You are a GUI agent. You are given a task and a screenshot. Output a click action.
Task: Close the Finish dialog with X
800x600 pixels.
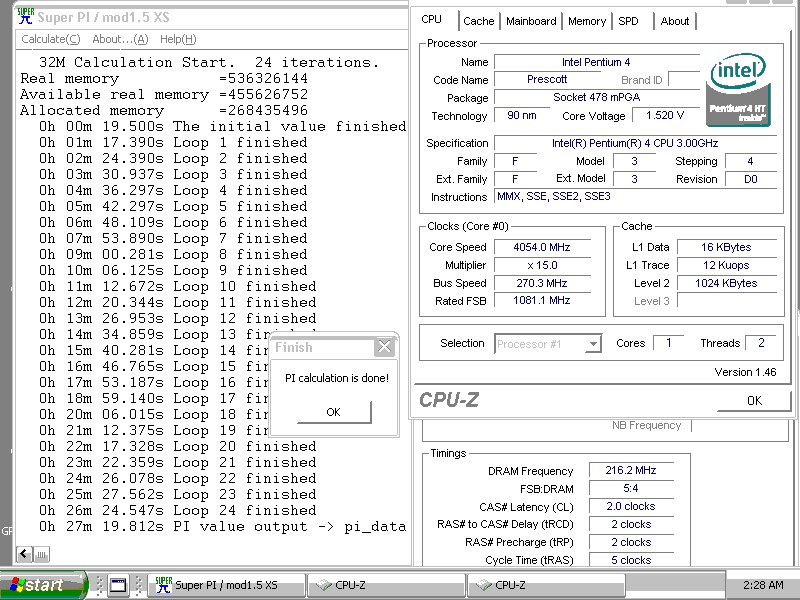[384, 347]
